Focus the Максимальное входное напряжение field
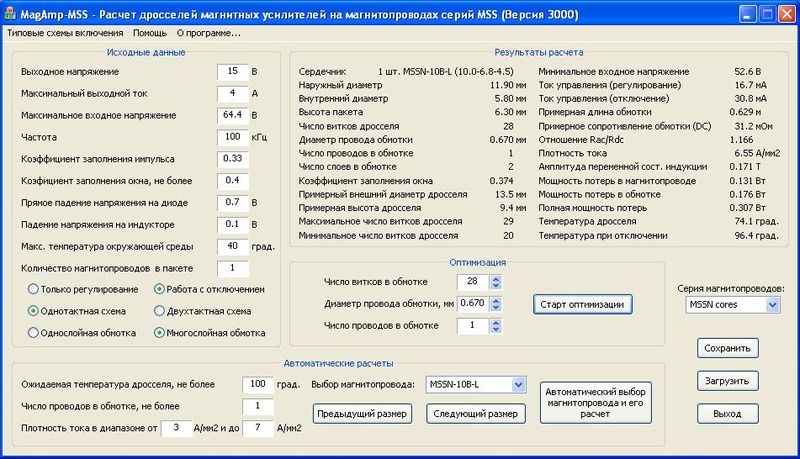 pos(233,115)
